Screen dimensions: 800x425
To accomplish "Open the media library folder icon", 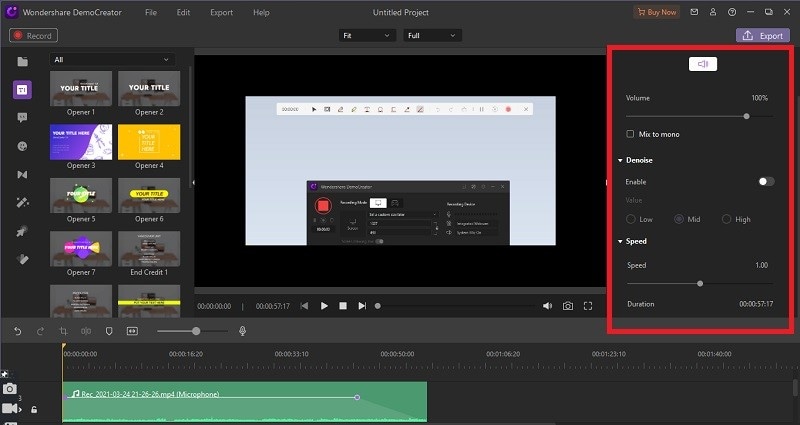I will point(22,62).
